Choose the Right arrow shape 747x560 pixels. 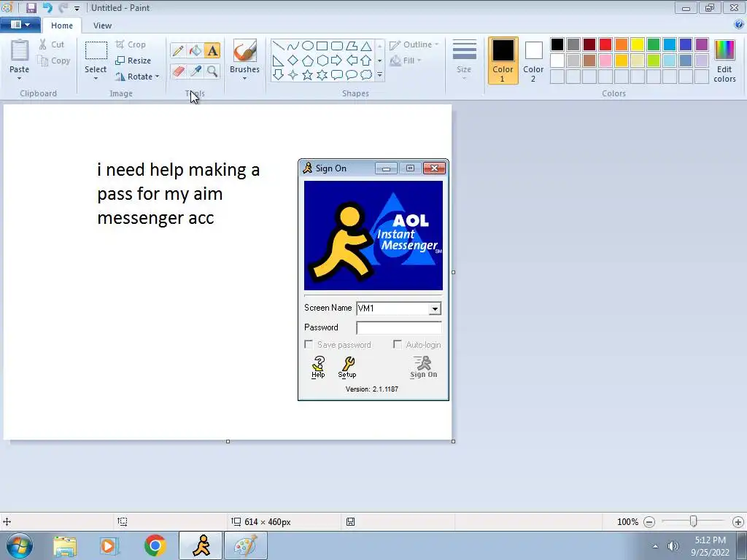[336, 61]
